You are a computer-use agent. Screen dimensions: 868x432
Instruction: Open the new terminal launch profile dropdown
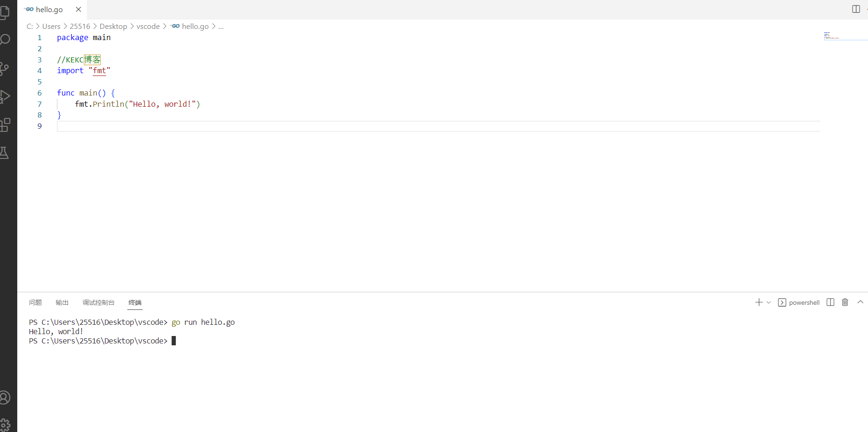[769, 302]
